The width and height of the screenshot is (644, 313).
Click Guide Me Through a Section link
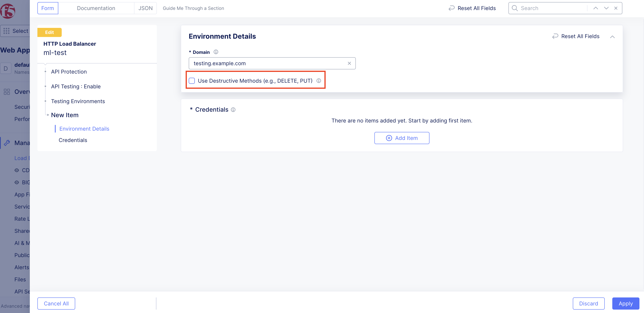[193, 8]
